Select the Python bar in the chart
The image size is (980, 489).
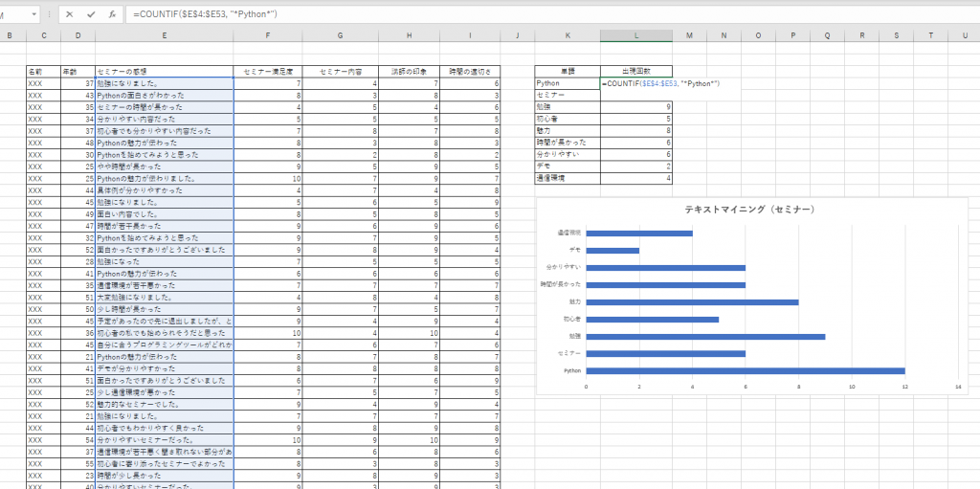pyautogui.click(x=746, y=370)
